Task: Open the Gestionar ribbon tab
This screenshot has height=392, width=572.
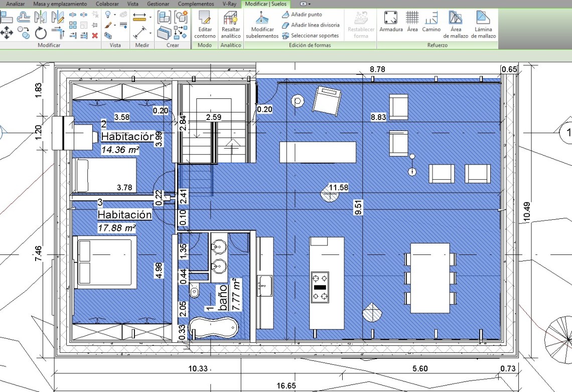Action: (x=158, y=4)
